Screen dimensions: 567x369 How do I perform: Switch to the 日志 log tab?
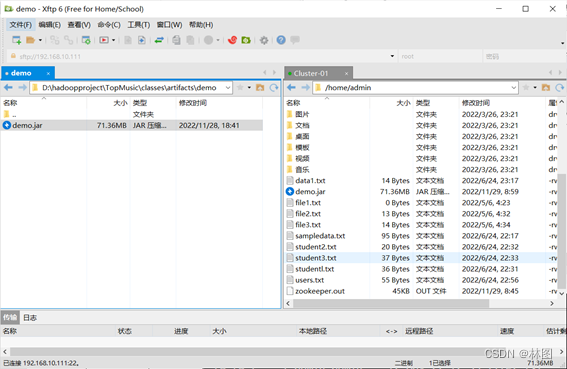tap(30, 318)
